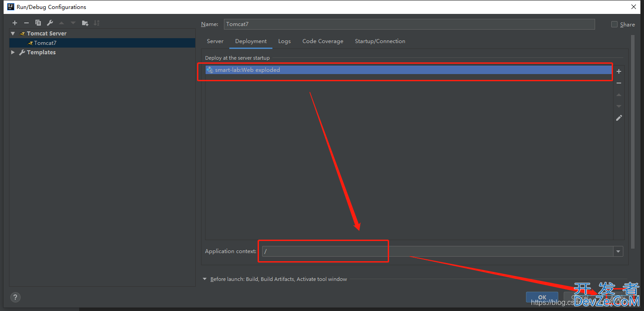
Task: Open edit templates wrench in toolbar
Action: click(x=50, y=23)
